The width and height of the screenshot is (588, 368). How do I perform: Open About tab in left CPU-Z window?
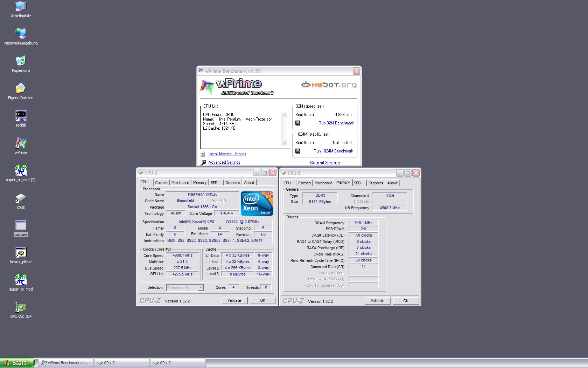pyautogui.click(x=249, y=183)
